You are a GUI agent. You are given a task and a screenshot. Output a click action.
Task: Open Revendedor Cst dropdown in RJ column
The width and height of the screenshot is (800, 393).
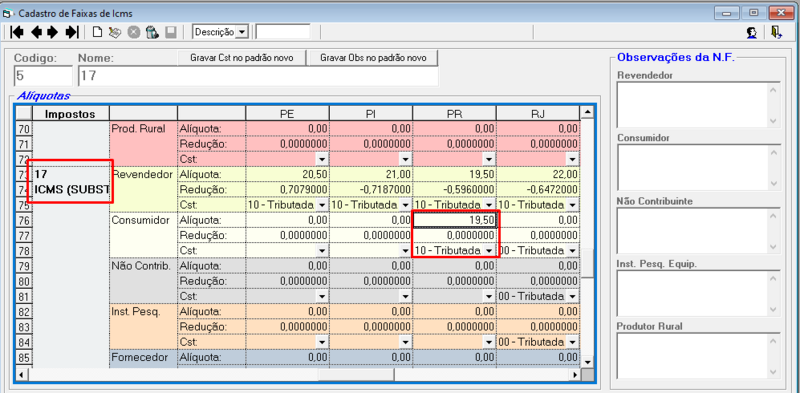tap(573, 205)
